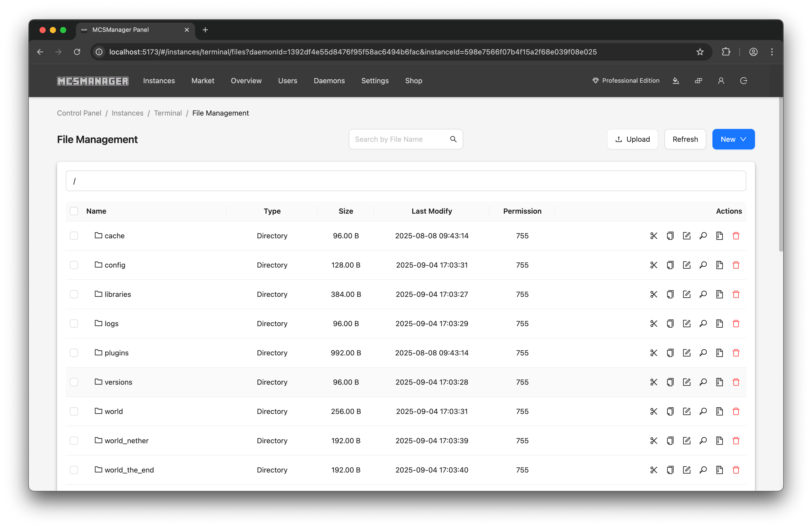Go to the Instances nav item
This screenshot has height=529, width=812.
point(159,81)
